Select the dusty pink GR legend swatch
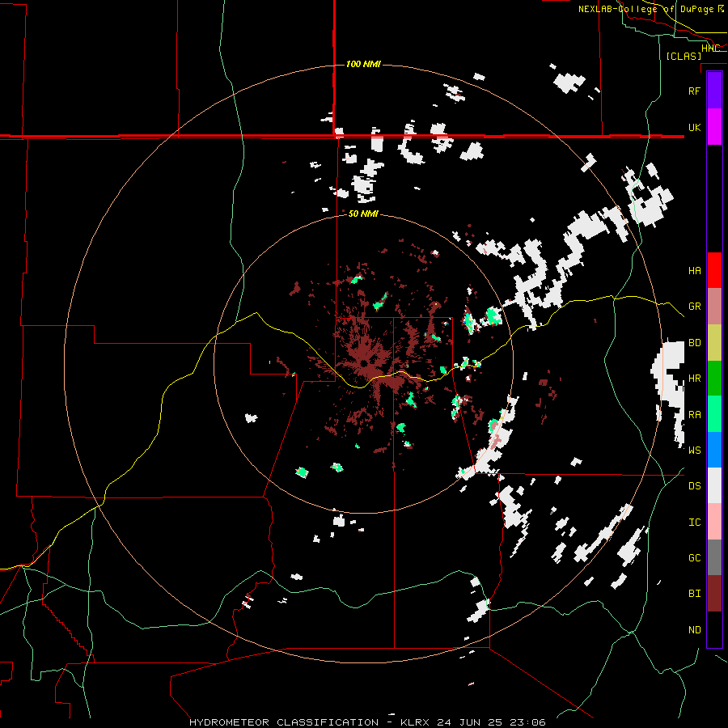 click(714, 307)
